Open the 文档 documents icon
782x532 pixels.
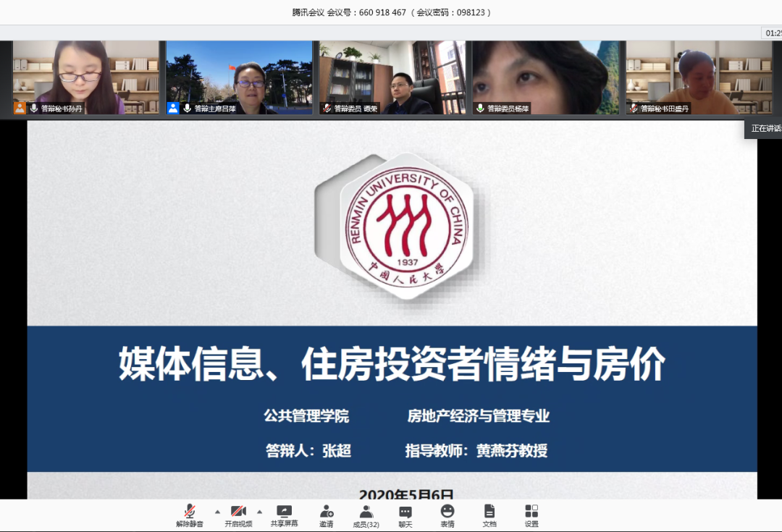point(489,515)
